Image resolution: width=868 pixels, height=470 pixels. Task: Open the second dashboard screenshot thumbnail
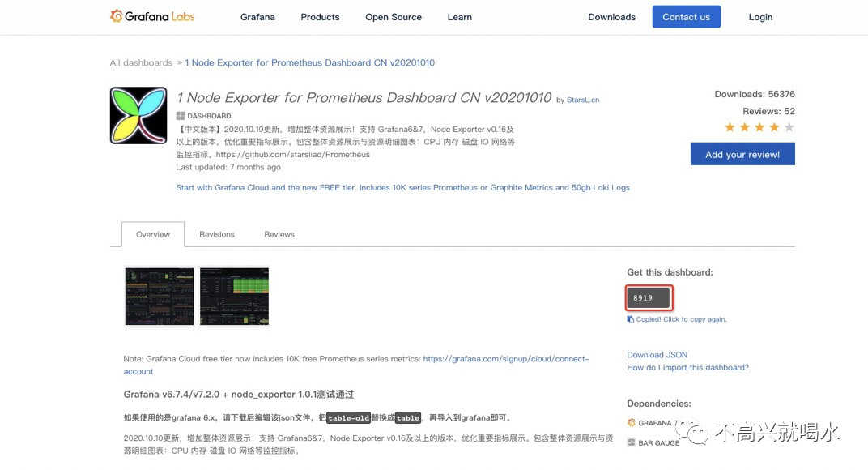(x=234, y=297)
